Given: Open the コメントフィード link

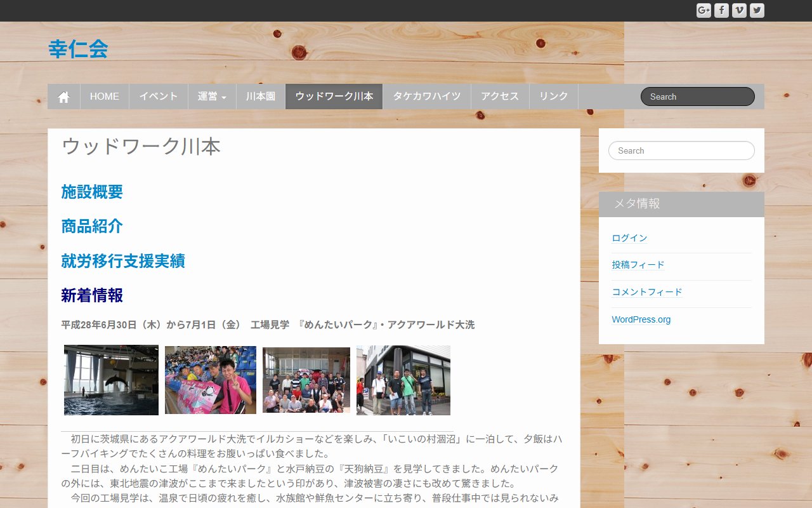Looking at the screenshot, I should click(647, 292).
